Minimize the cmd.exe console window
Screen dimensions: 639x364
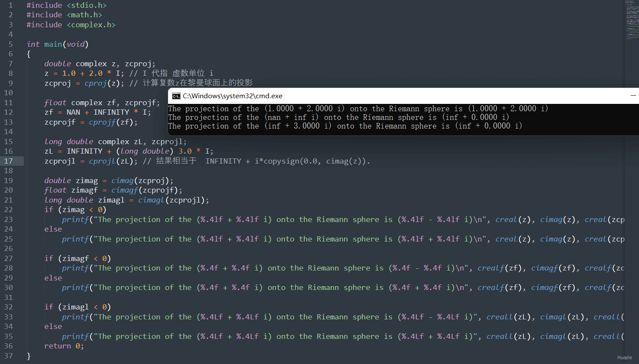[633, 96]
